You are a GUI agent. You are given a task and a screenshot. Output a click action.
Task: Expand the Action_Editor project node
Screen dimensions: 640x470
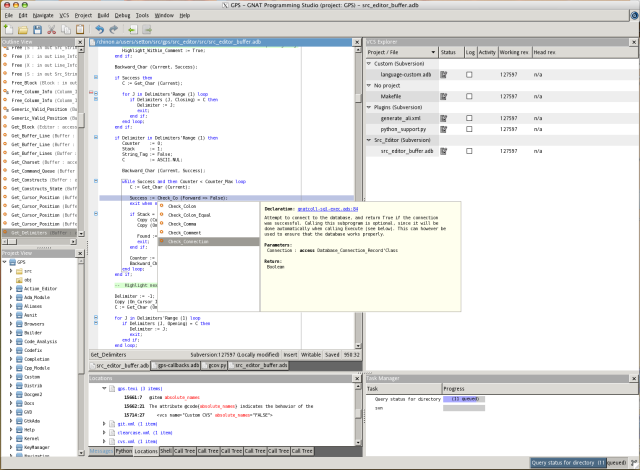[x=11, y=288]
